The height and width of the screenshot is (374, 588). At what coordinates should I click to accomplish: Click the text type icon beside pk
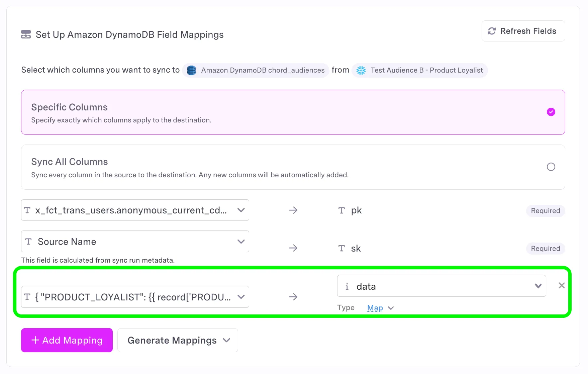(x=341, y=210)
